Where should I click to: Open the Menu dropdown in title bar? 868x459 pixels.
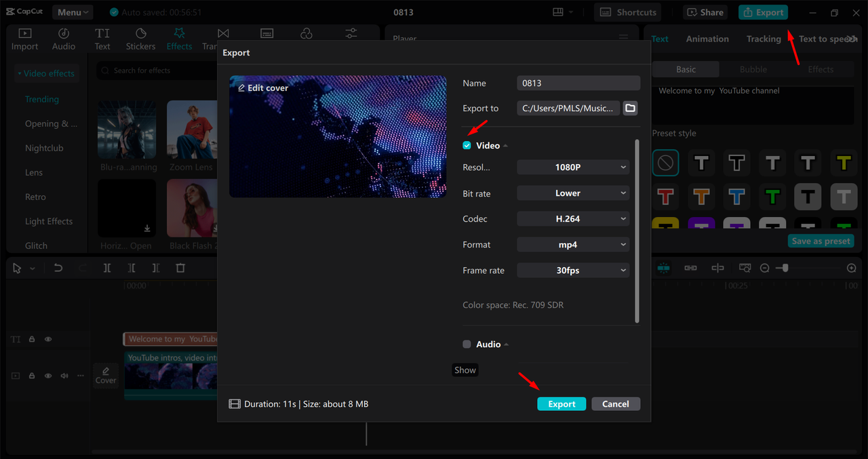[73, 12]
